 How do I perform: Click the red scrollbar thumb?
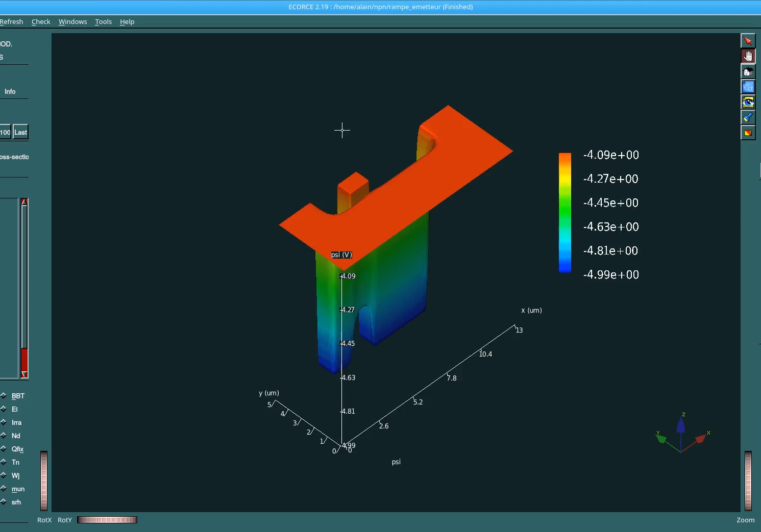pos(24,359)
